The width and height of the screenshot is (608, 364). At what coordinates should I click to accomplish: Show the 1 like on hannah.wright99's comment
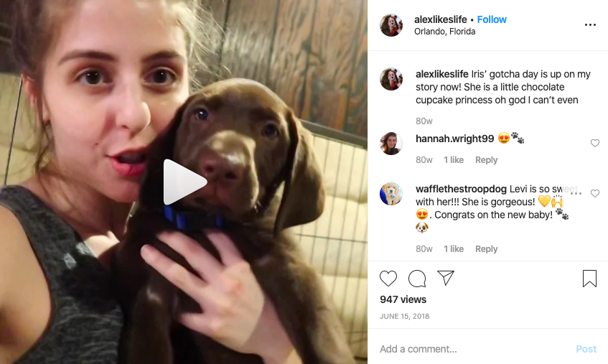[454, 159]
